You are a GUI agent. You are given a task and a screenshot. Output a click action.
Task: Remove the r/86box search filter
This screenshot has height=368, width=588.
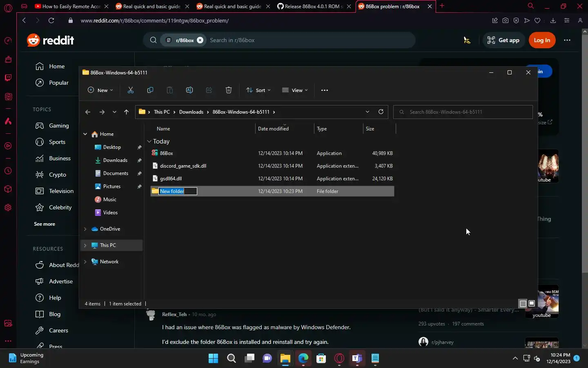click(x=200, y=40)
